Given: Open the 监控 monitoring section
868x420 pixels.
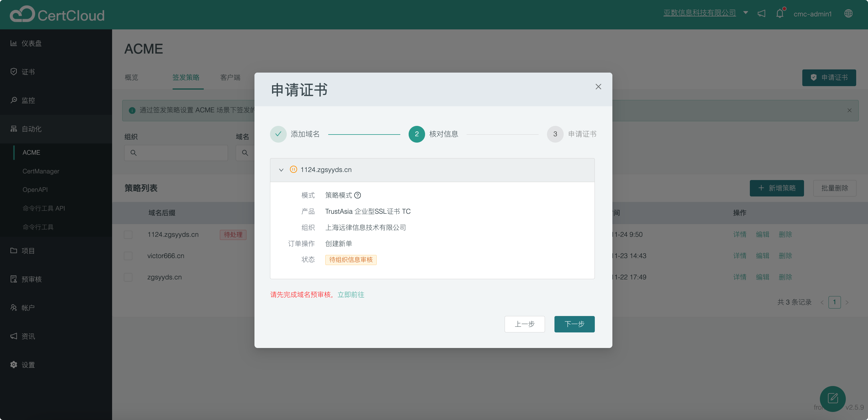Looking at the screenshot, I should tap(28, 100).
